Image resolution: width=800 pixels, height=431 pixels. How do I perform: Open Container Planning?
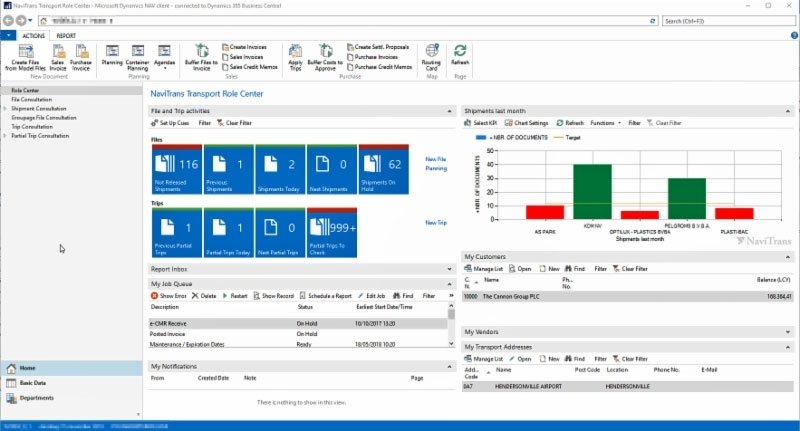click(137, 57)
